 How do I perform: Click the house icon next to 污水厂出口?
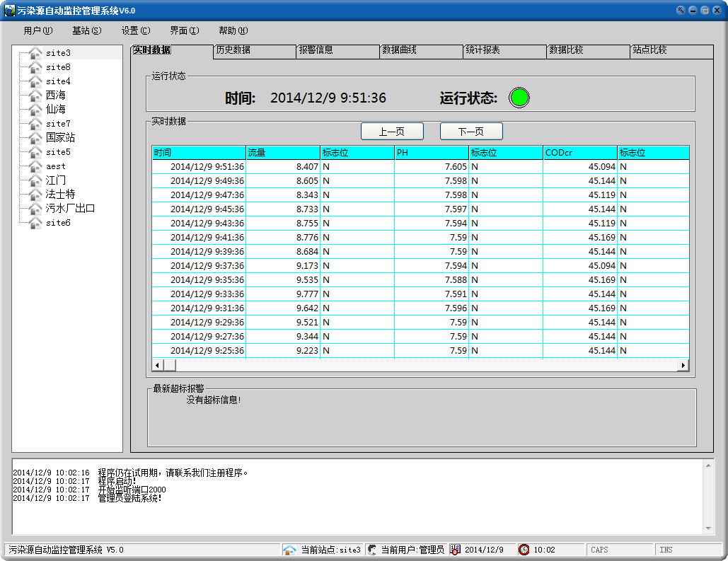pos(35,209)
